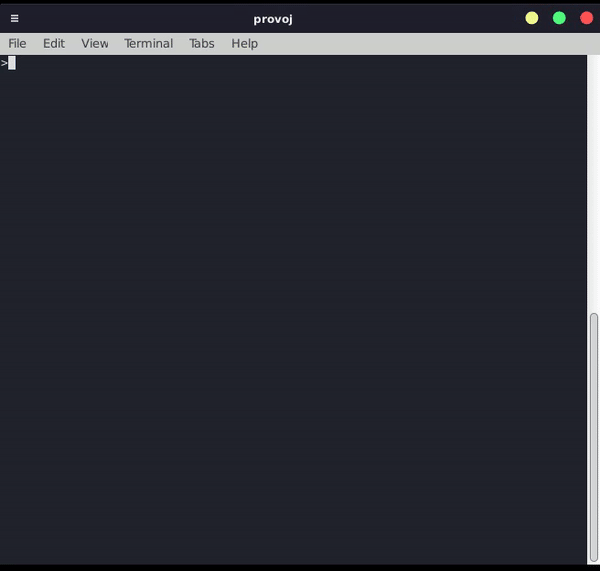600x571 pixels.
Task: Maximize window with green circle button
Action: click(x=559, y=18)
